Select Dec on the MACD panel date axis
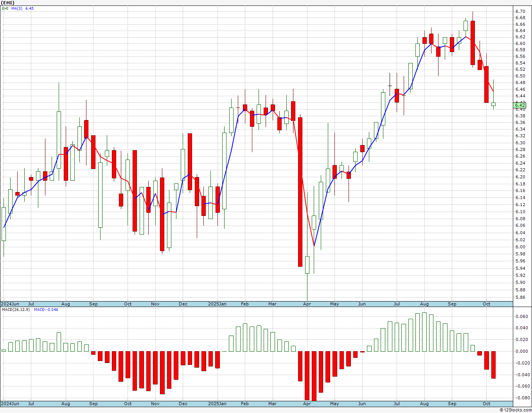The height and width of the screenshot is (413, 532). click(183, 404)
